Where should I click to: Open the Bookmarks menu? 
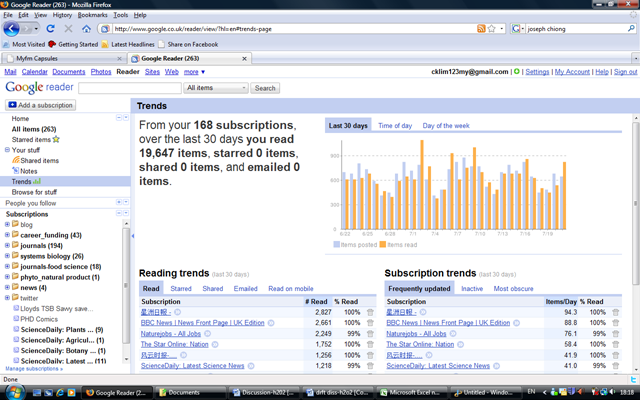92,15
